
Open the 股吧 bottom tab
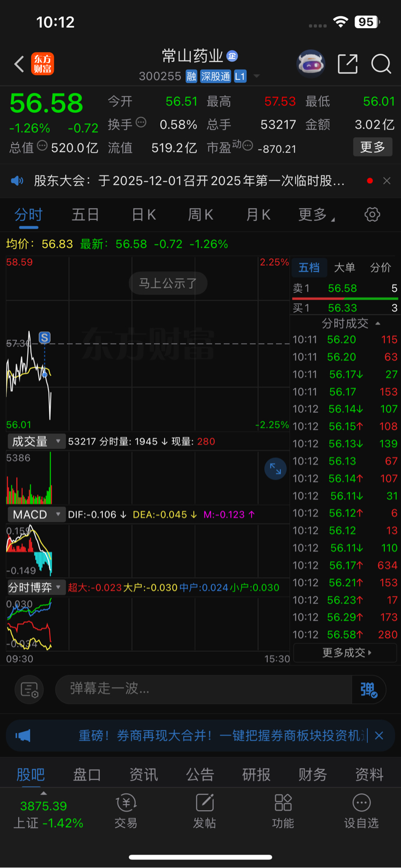point(30,775)
